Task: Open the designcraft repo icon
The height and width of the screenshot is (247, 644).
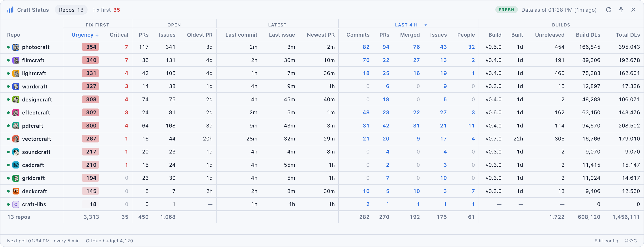Action: [x=16, y=99]
